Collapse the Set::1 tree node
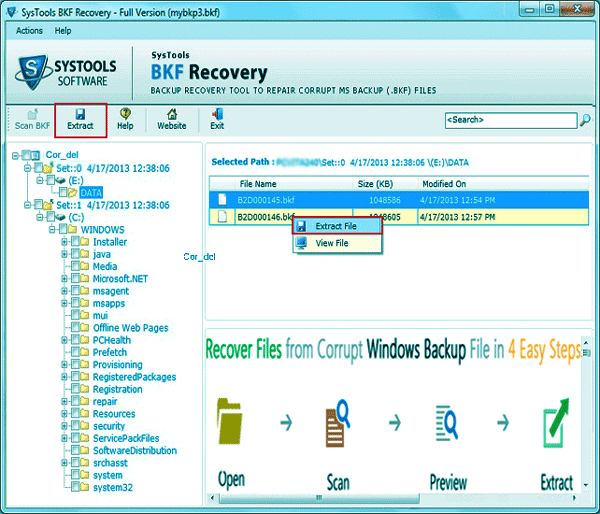This screenshot has width=600, height=514. click(28, 205)
